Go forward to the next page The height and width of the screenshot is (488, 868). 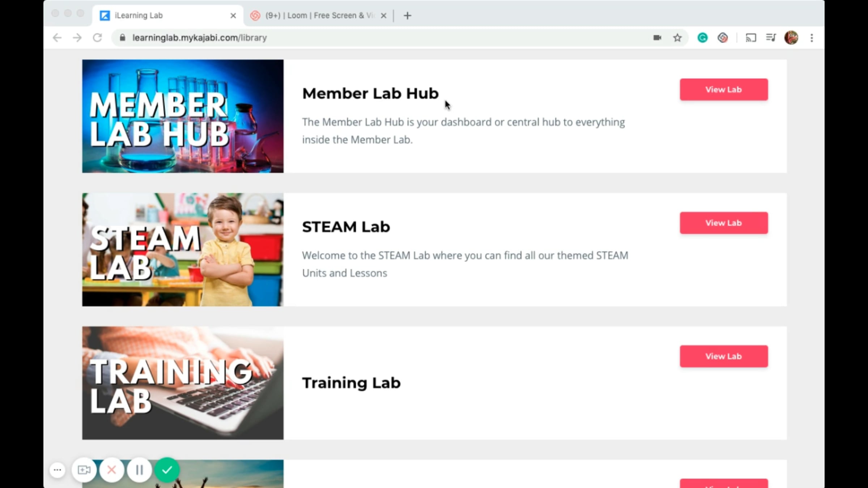pyautogui.click(x=77, y=38)
